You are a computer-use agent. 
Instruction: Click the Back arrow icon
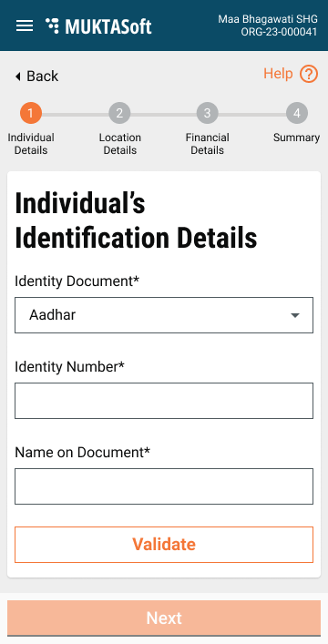coord(17,77)
